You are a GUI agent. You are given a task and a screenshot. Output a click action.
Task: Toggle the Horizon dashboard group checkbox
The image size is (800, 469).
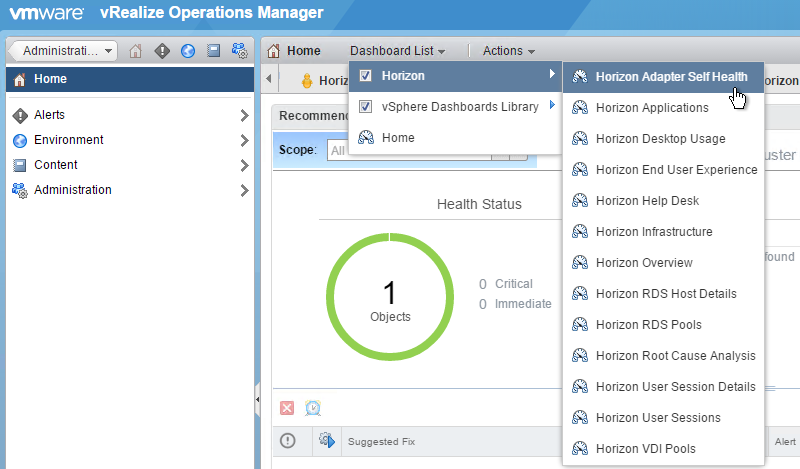coord(365,76)
